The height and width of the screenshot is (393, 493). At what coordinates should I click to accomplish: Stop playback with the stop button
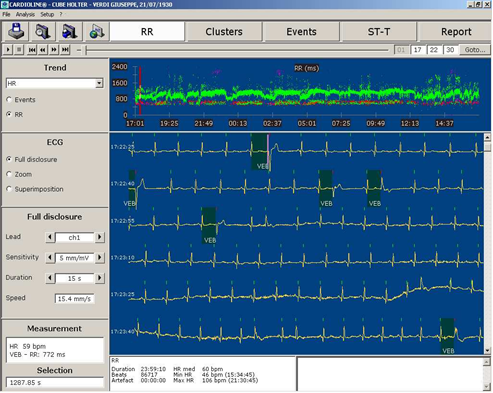19,50
